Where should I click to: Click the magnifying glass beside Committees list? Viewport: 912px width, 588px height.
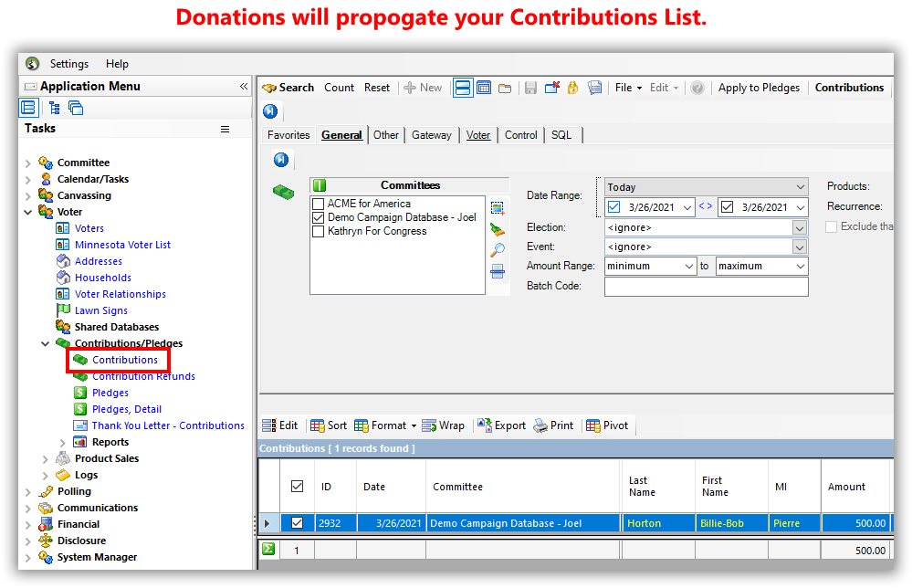[x=498, y=249]
